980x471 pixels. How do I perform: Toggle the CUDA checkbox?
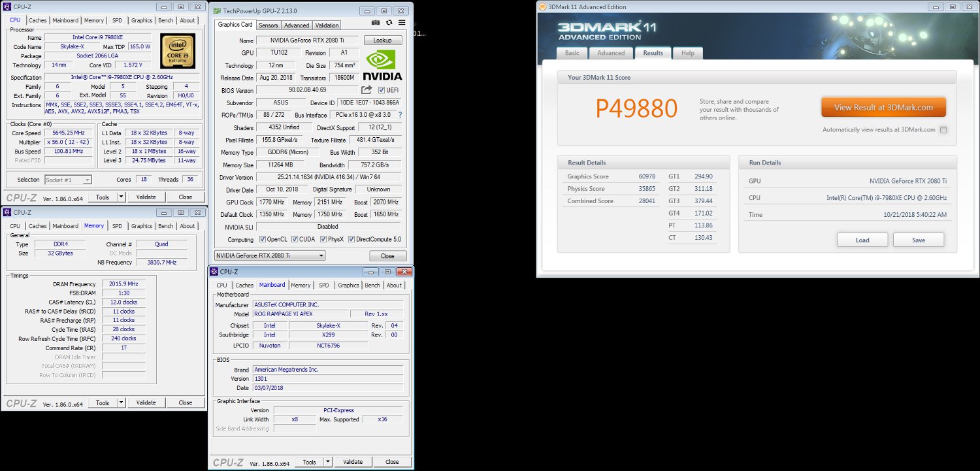click(x=295, y=239)
